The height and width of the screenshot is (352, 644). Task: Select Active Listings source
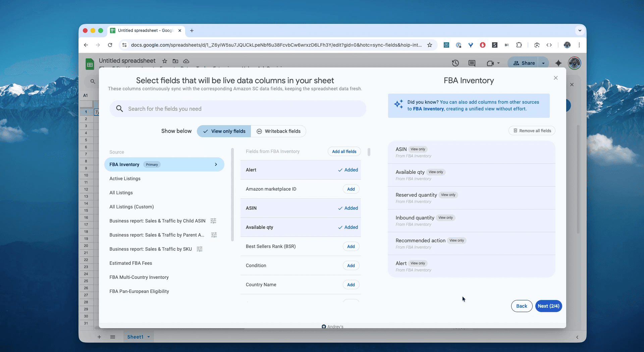[125, 179]
